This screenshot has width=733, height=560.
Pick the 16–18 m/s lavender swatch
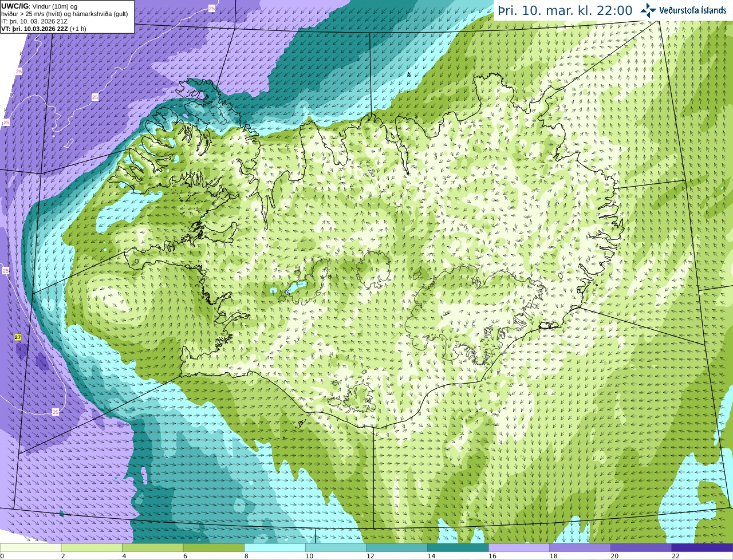(x=519, y=547)
